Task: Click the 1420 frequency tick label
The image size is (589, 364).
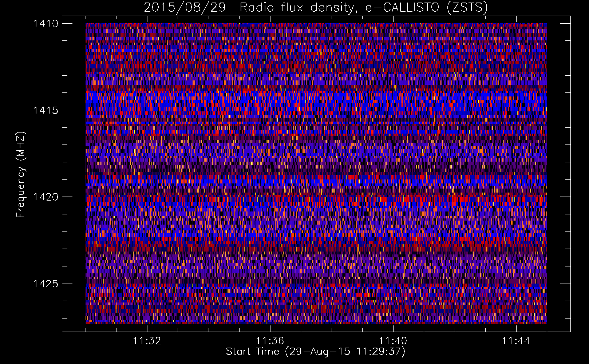Action: pyautogui.click(x=46, y=197)
